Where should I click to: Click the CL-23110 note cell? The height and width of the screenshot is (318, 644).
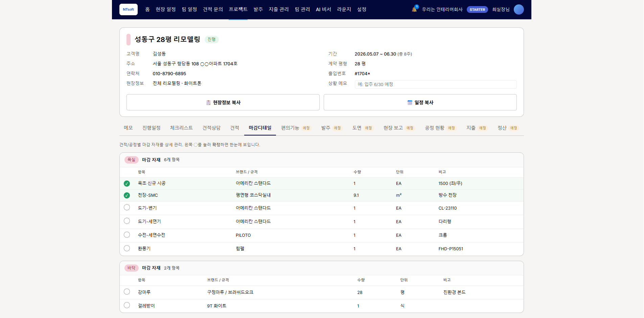pyautogui.click(x=447, y=208)
